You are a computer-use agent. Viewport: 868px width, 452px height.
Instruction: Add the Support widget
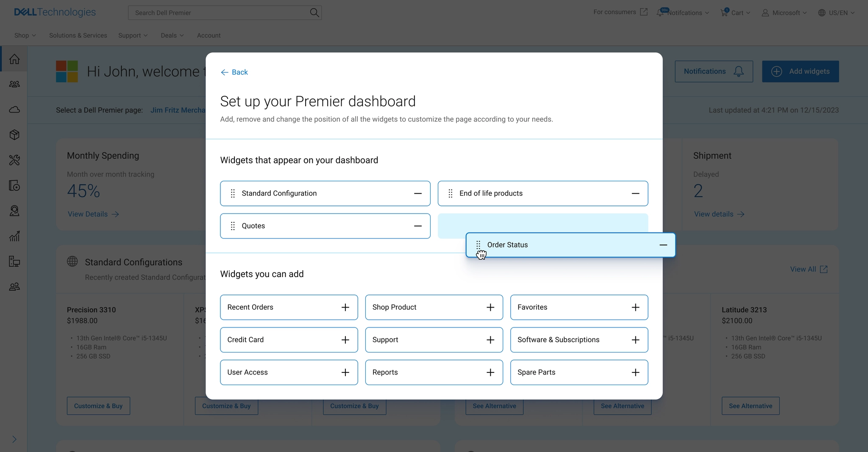[490, 340]
